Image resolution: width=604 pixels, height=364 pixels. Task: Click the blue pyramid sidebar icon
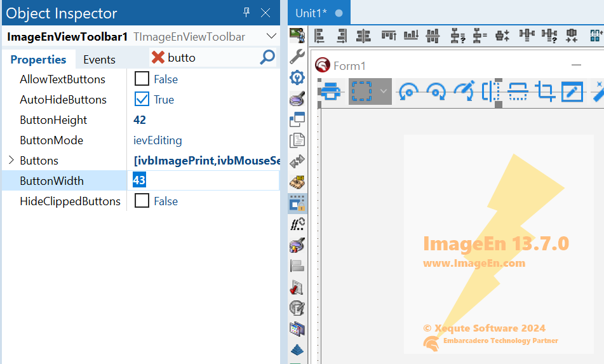coord(297,350)
